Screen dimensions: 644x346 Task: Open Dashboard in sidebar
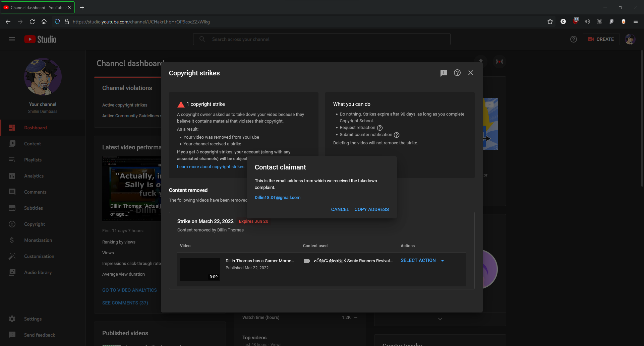click(x=43, y=128)
